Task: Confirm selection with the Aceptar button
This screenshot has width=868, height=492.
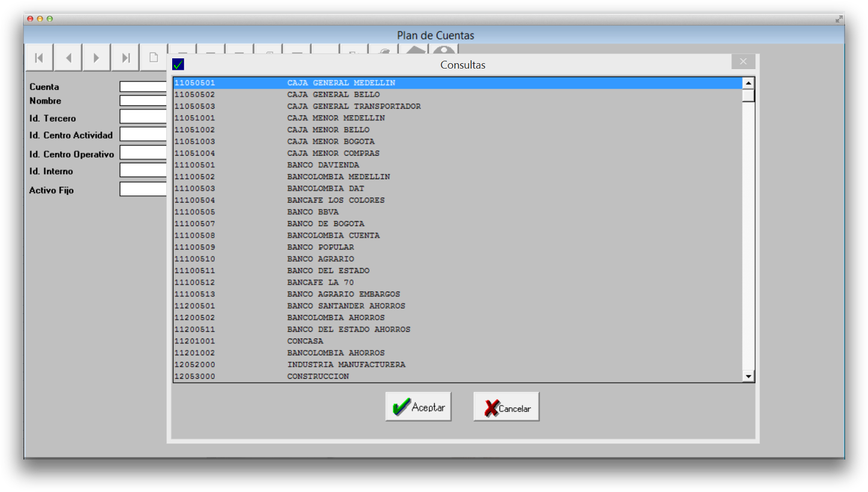Action: pos(418,407)
